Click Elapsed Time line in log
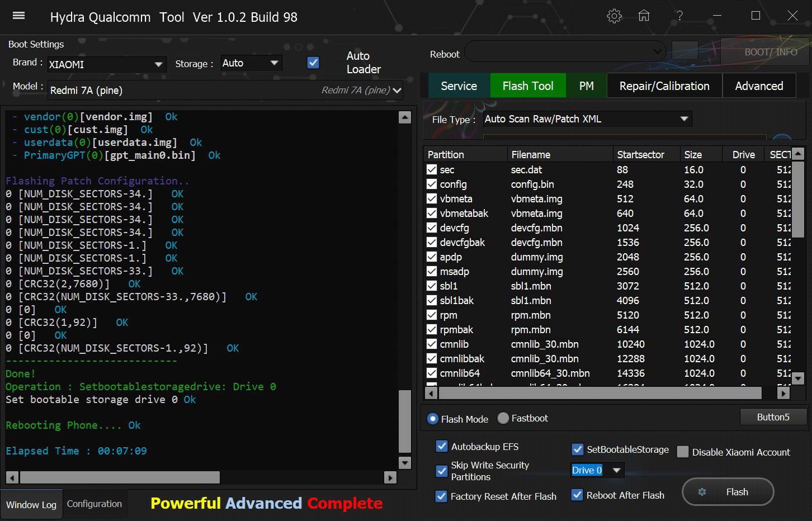 [76, 451]
